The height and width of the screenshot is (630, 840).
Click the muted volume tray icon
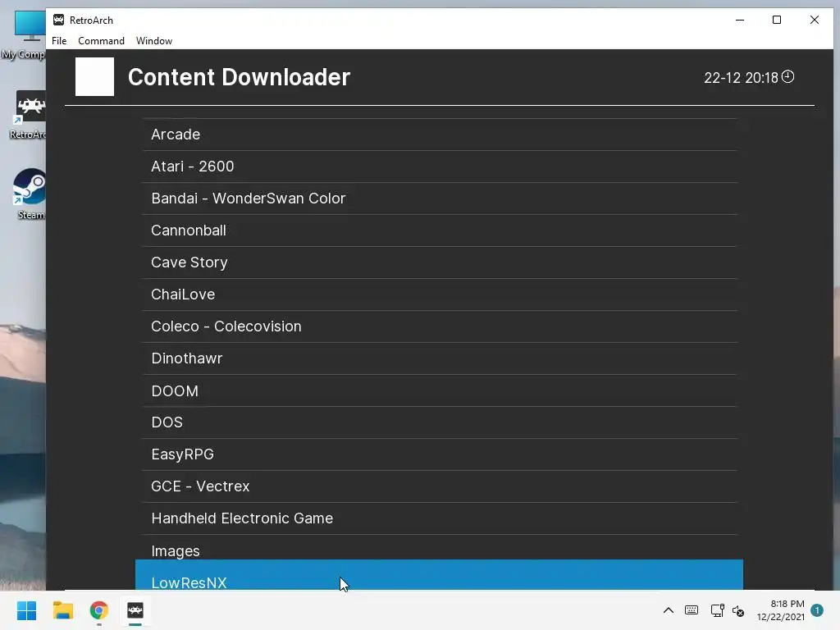tap(738, 610)
